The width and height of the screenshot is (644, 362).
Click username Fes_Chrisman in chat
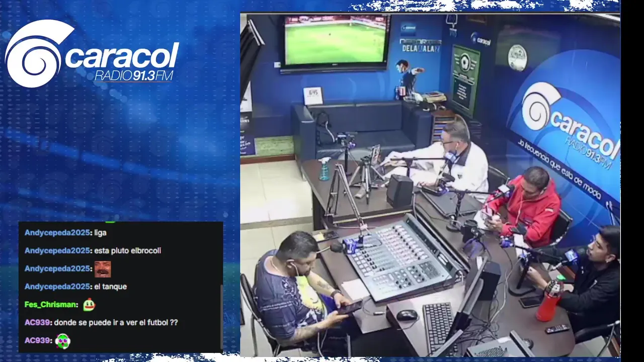point(51,305)
